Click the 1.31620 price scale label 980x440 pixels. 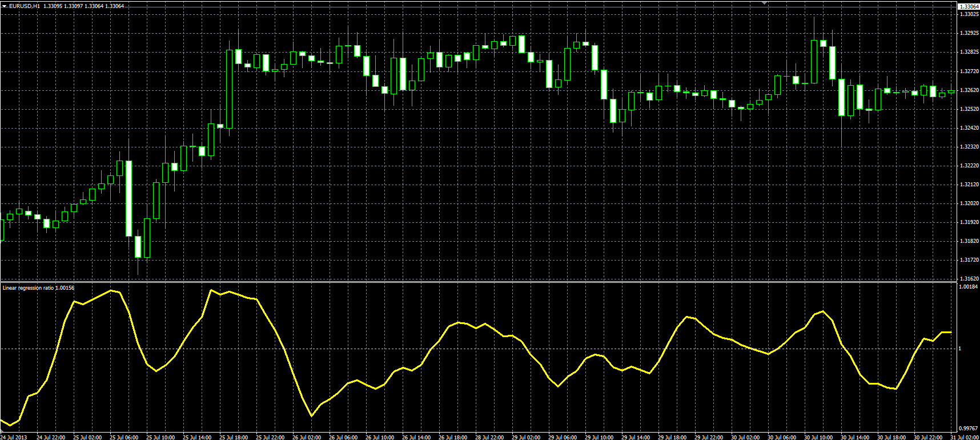[x=969, y=279]
